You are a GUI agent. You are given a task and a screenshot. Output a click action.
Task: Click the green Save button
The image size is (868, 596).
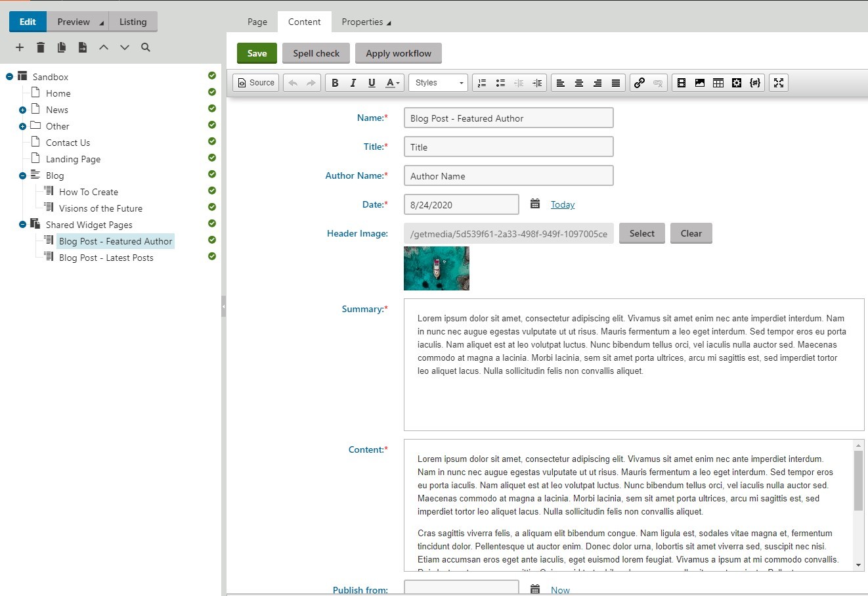(x=257, y=53)
